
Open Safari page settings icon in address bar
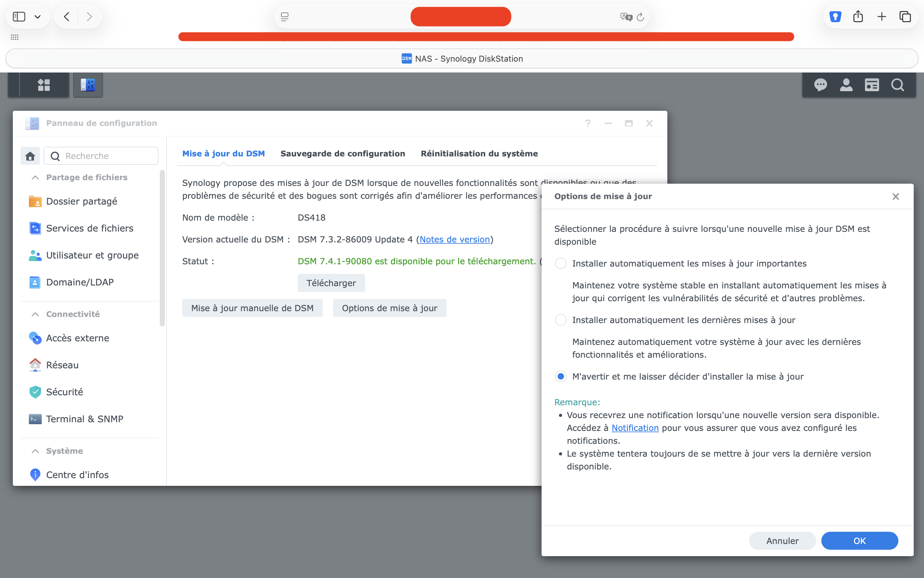tap(285, 17)
